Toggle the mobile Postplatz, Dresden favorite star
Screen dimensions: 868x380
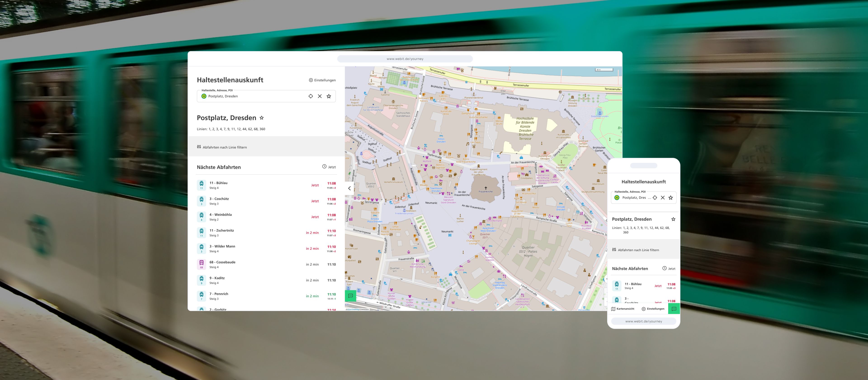pos(673,219)
